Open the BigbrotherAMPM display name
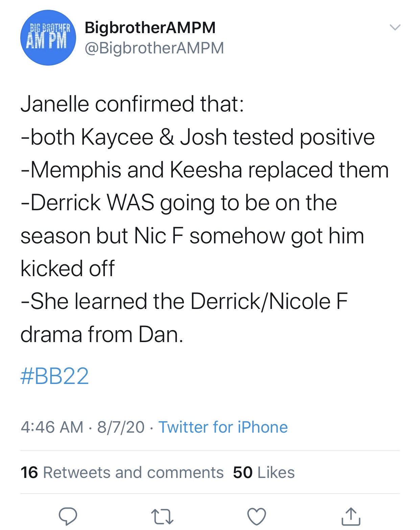This screenshot has height=530, width=420. coord(150,27)
